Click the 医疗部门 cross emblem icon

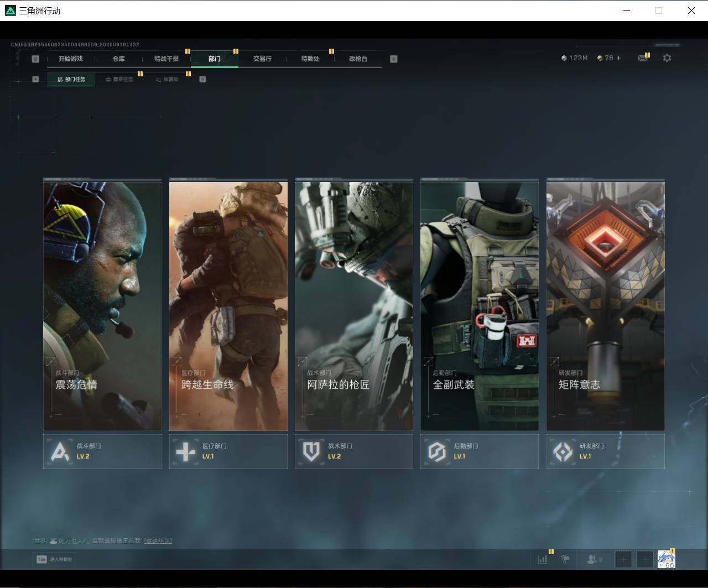coord(185,452)
